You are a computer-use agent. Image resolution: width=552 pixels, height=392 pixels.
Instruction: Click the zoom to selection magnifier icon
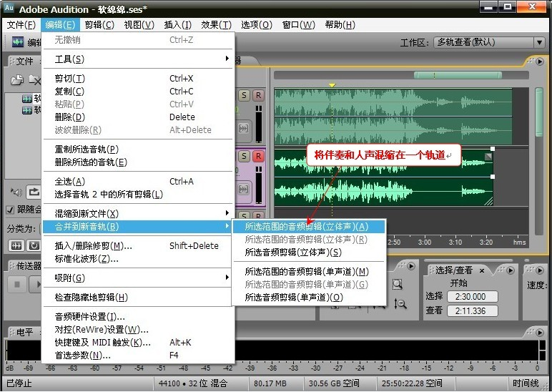pyautogui.click(x=398, y=284)
